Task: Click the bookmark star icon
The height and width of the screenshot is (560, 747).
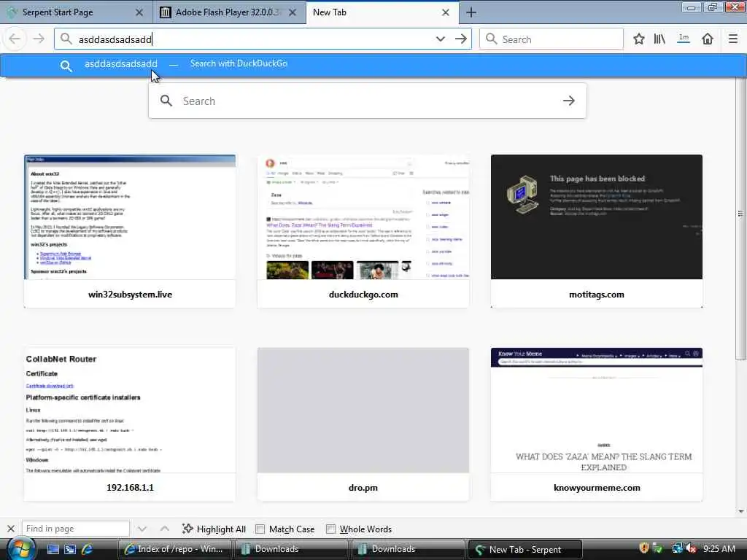Action: [639, 39]
